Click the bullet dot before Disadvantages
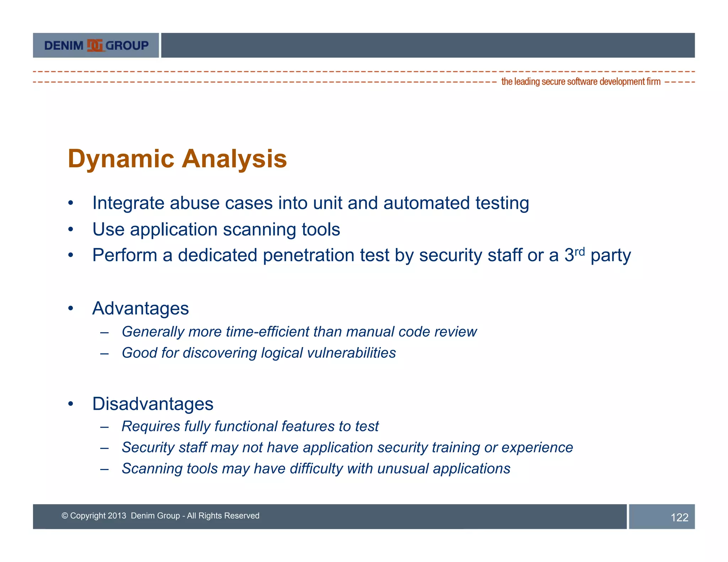This screenshot has height=562, width=728. click(71, 404)
